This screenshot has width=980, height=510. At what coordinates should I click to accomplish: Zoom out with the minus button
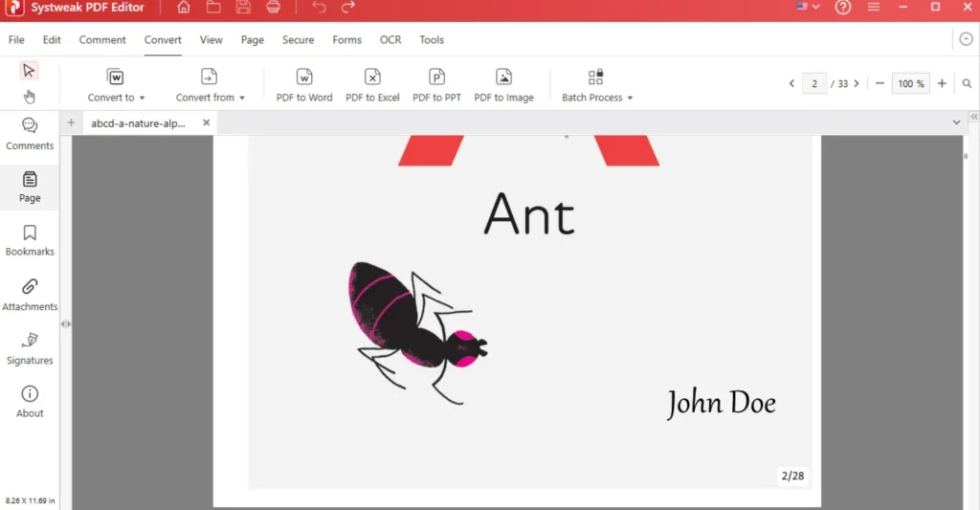[x=880, y=83]
